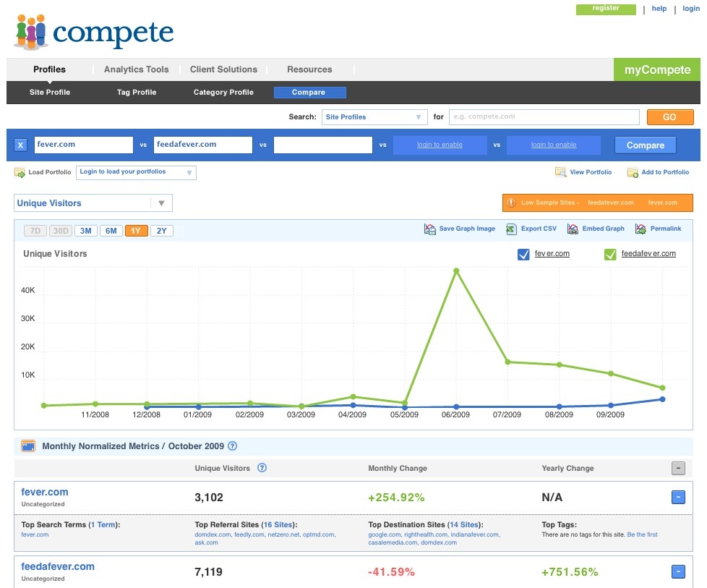Select the 6M time range
This screenshot has width=707, height=588.
(111, 231)
